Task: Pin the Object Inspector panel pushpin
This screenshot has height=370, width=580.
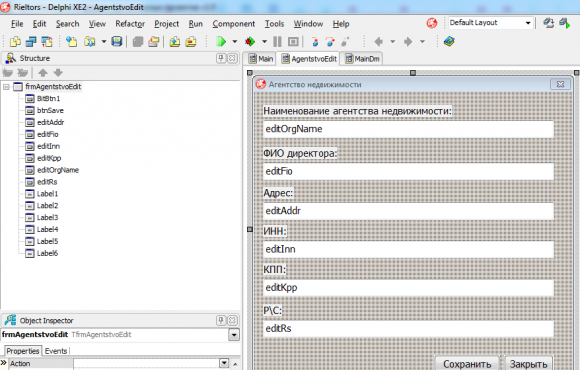Action: click(x=221, y=320)
